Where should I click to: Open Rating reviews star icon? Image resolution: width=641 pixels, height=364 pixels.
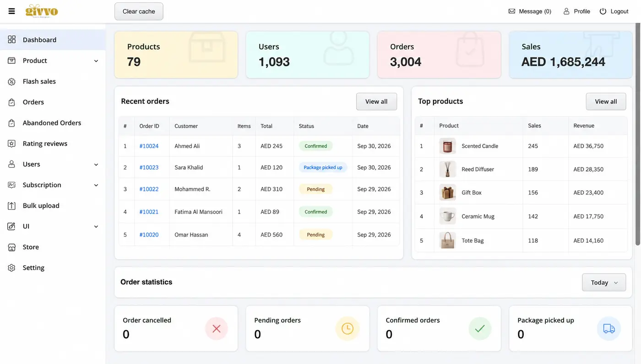(x=12, y=144)
